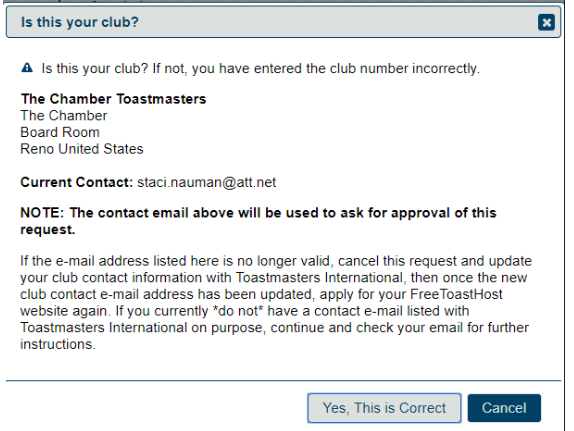Click the 'Reno United States' location line

(82, 149)
